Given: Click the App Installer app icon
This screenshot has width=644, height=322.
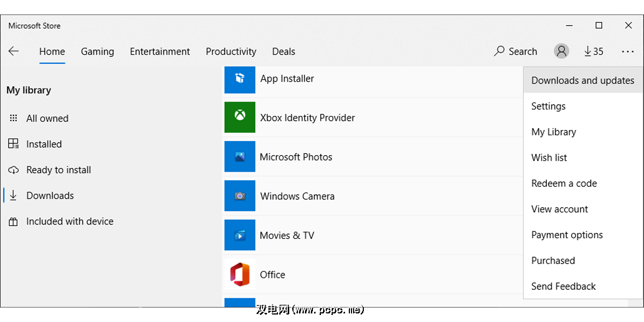Looking at the screenshot, I should [240, 79].
